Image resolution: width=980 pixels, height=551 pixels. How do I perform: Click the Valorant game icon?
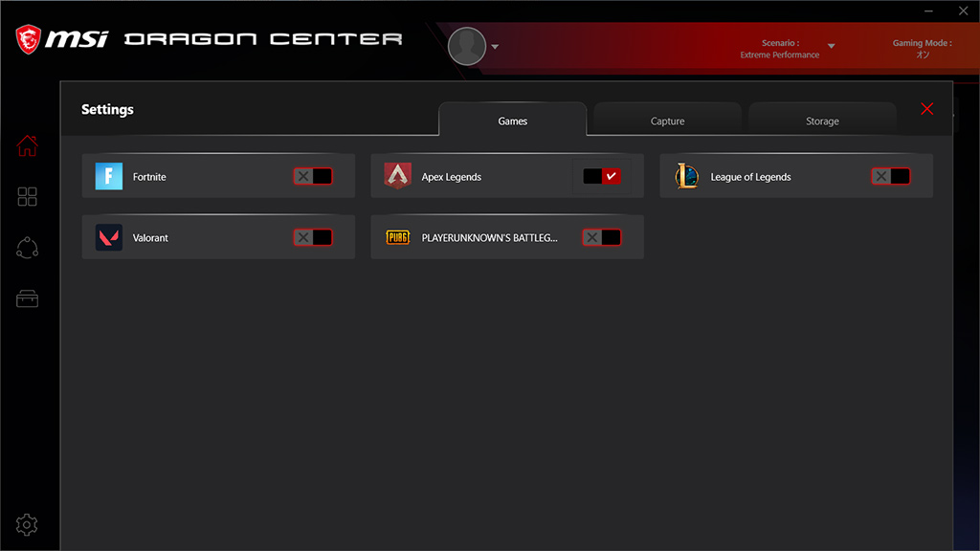click(109, 237)
